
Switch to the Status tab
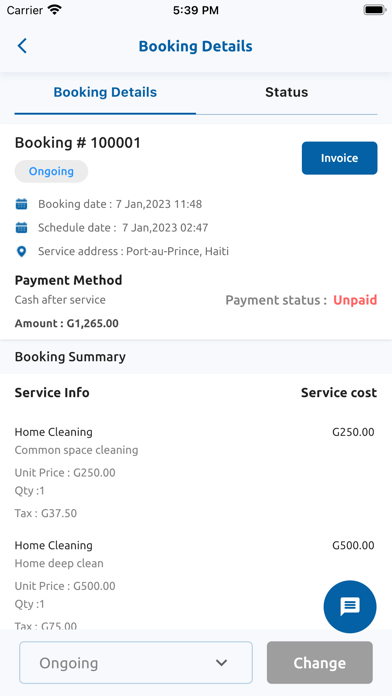pos(286,92)
